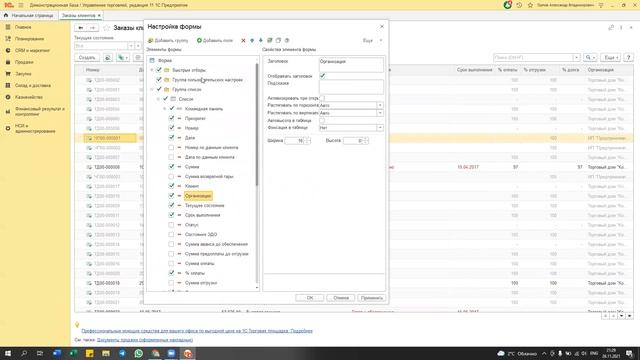The image size is (640, 360).
Task: Check the 'Дата по данным клиента' checkbox
Action: pyautogui.click(x=171, y=157)
